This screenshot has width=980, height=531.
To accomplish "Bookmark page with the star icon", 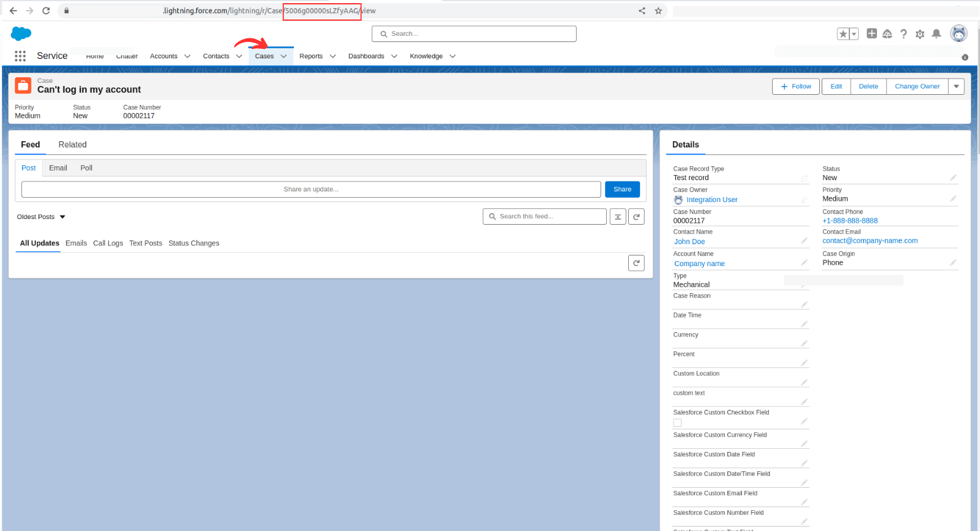I will click(658, 11).
